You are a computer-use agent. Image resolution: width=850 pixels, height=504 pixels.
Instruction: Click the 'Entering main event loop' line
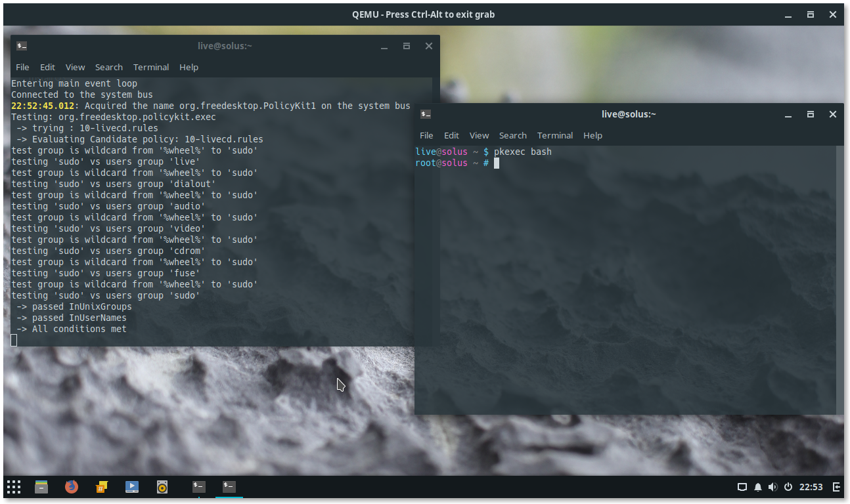[74, 83]
